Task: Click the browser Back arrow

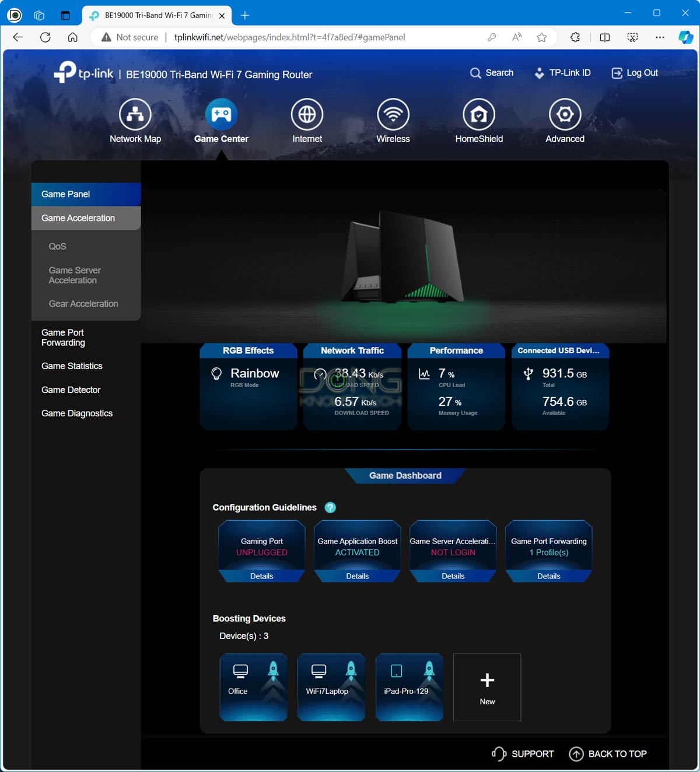Action: pyautogui.click(x=17, y=37)
